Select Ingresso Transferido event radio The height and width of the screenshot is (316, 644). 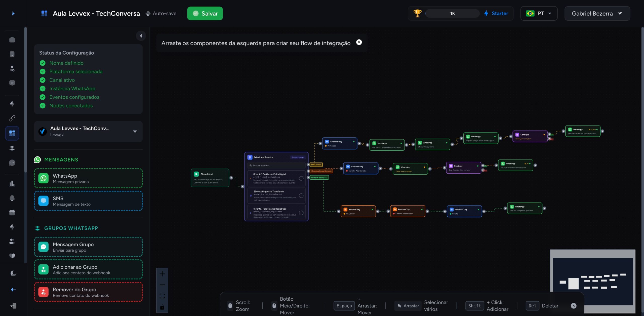pos(301,195)
